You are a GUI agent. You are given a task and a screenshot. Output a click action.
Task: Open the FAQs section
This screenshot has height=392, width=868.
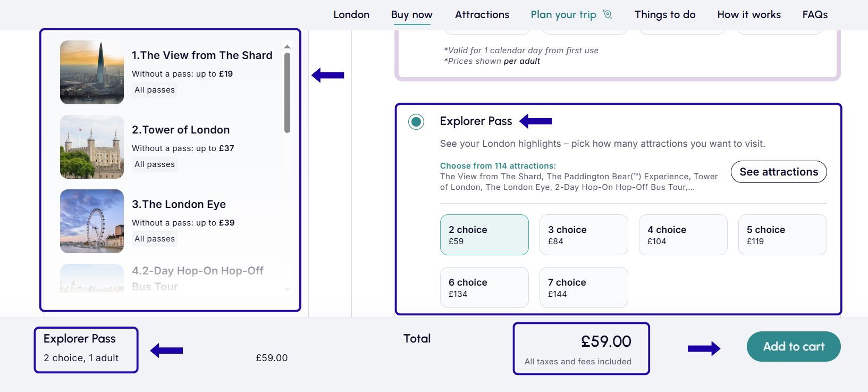(x=815, y=14)
